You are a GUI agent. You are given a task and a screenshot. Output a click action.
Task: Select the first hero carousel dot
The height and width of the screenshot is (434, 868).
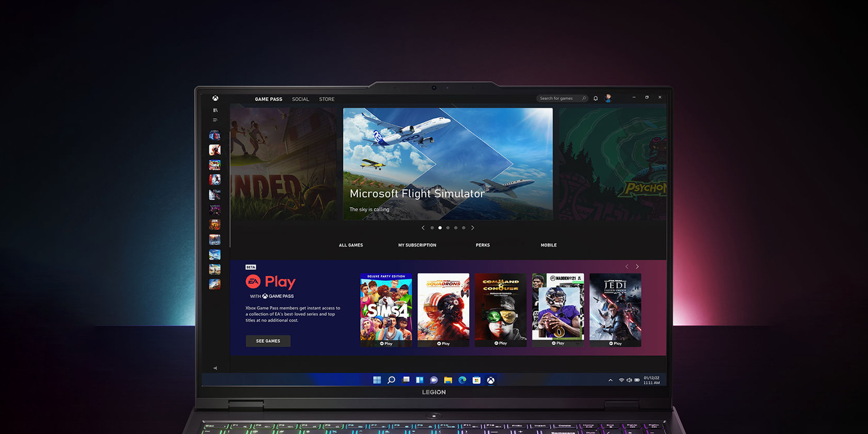(432, 228)
